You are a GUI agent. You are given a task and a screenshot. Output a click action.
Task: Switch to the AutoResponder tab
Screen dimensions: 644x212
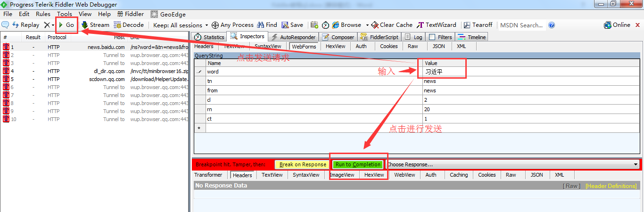293,37
